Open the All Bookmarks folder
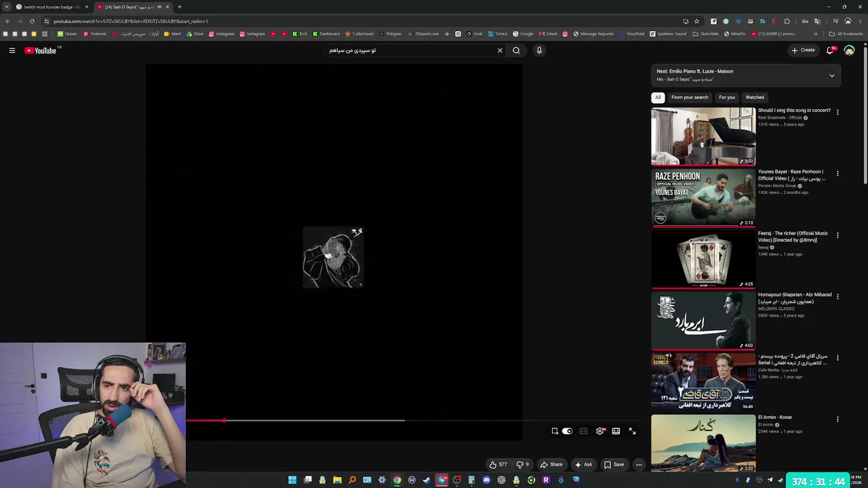868x488 pixels. coord(846,34)
